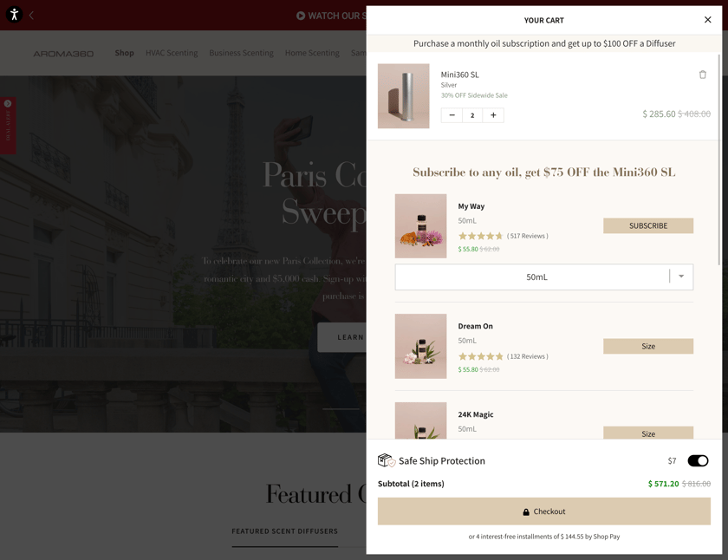Click the Shop Pay installments text
Screen dimensions: 728x560
point(543,537)
